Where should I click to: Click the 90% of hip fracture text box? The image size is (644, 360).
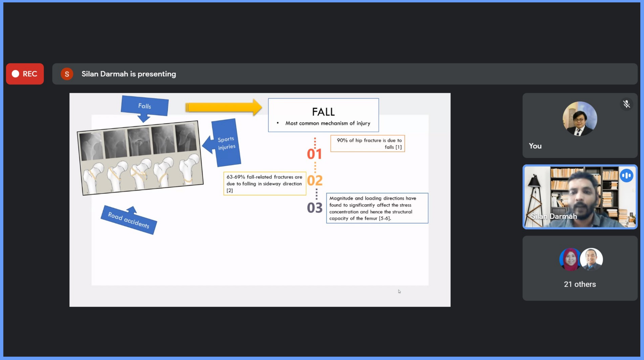[x=368, y=143]
